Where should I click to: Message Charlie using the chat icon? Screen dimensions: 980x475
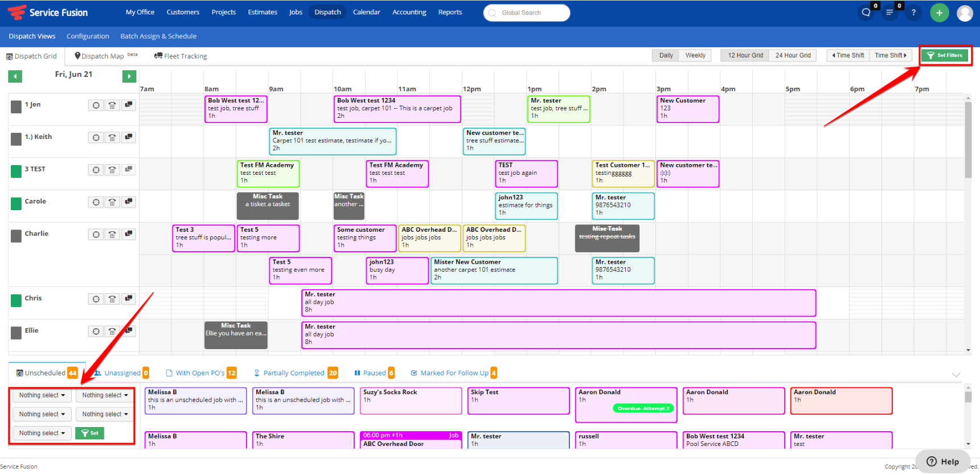click(x=129, y=234)
